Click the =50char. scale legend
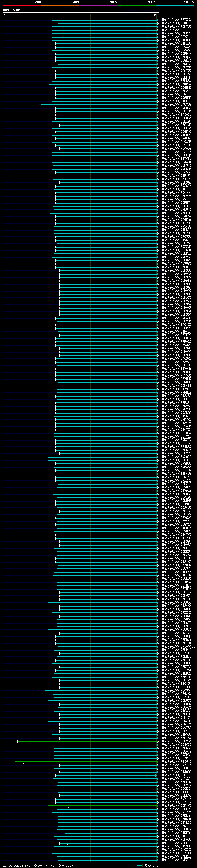The image size is (197, 868). 149,865
